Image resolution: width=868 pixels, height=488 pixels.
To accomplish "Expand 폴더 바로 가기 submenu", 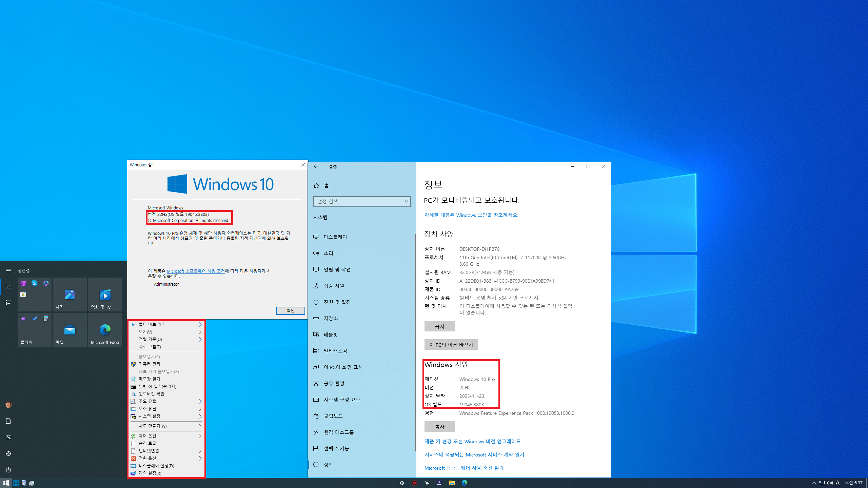I will point(166,324).
